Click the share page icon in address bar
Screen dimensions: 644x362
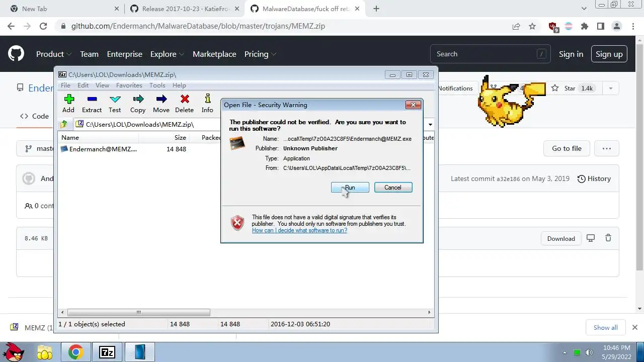(x=516, y=26)
